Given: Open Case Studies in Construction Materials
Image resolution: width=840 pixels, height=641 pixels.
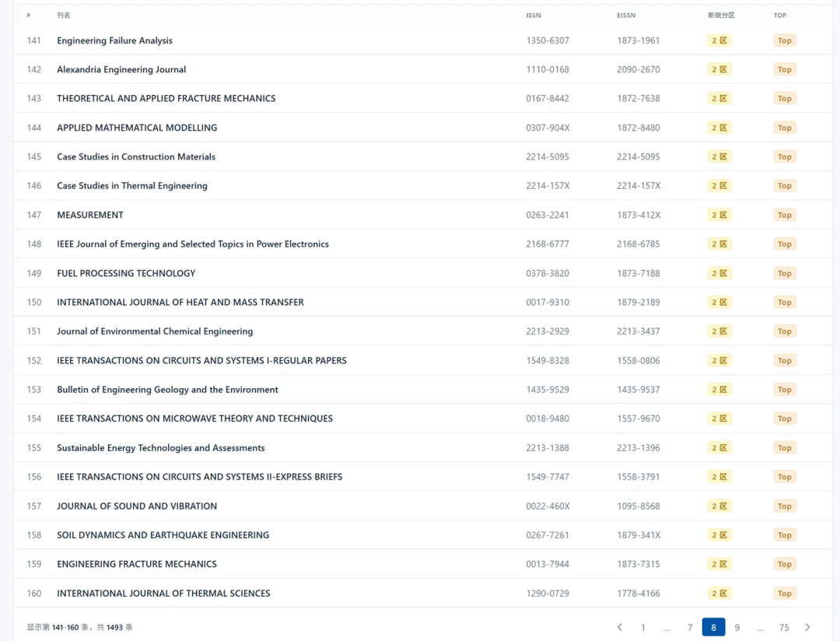Looking at the screenshot, I should (136, 156).
